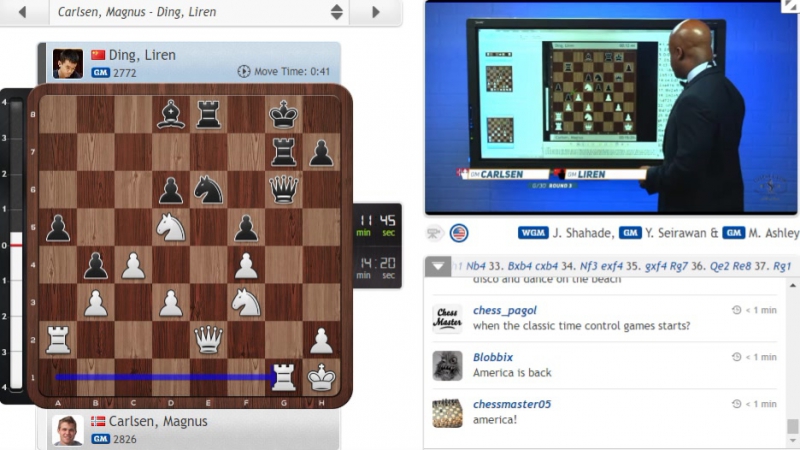
Task: Click chessmaster05's chessboard avatar
Action: [447, 413]
